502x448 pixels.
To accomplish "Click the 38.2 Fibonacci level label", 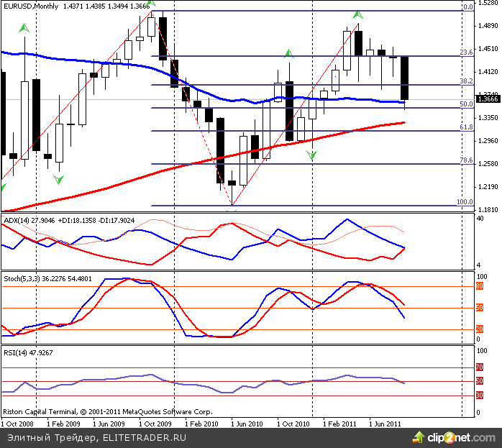I will pos(465,81).
